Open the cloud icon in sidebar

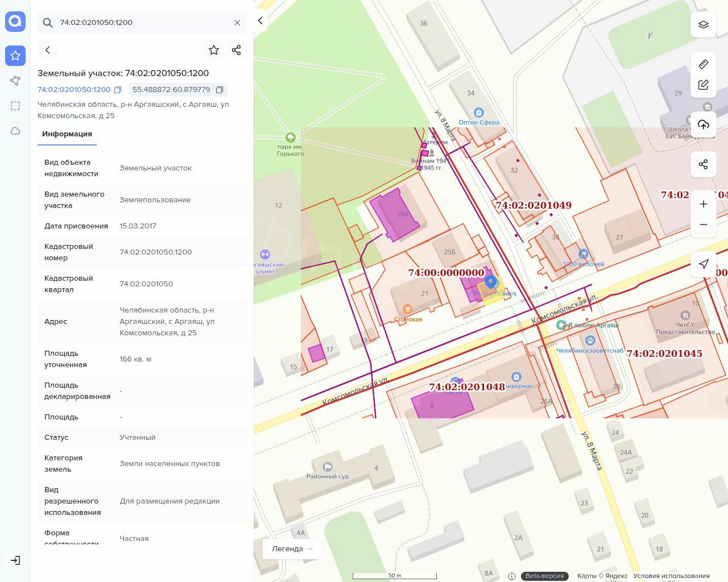click(15, 131)
